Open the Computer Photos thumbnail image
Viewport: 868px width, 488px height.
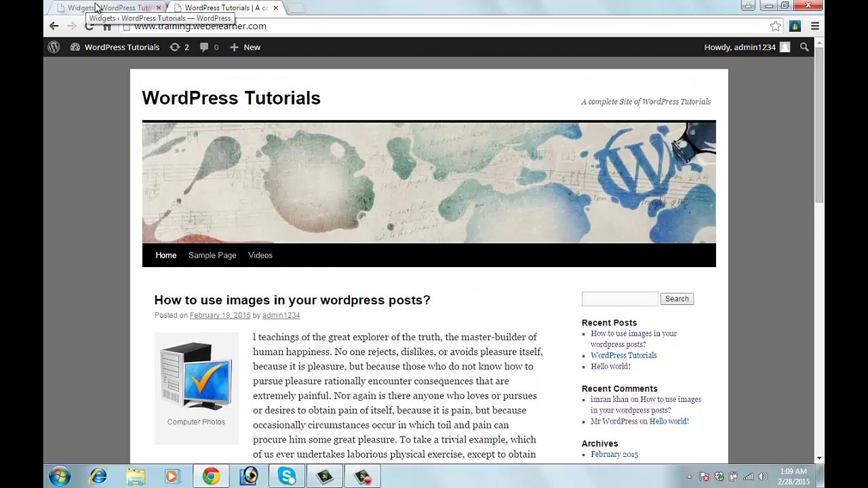click(x=196, y=376)
